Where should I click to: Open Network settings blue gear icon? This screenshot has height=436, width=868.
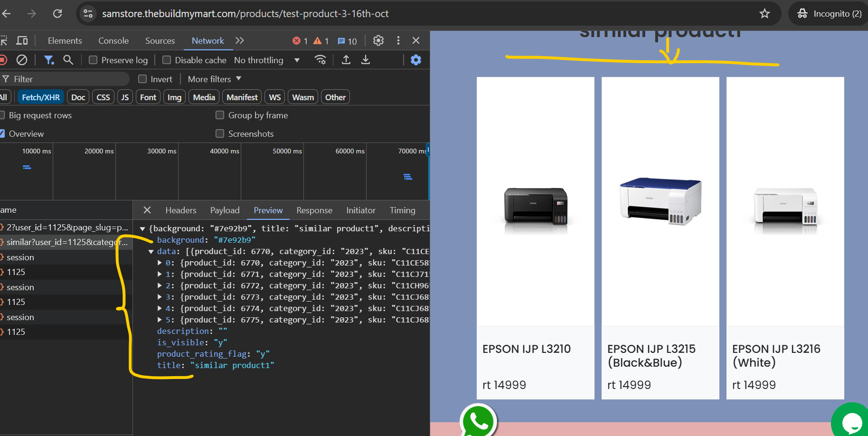coord(416,60)
